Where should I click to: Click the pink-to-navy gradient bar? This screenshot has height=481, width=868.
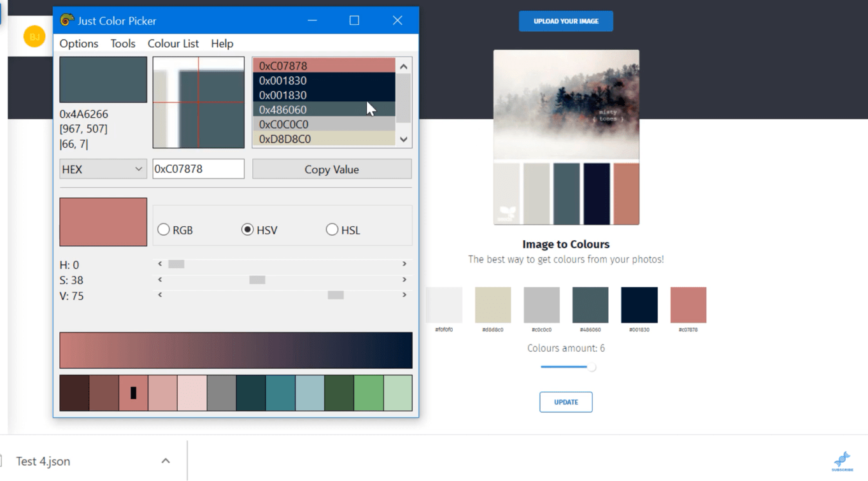point(236,350)
